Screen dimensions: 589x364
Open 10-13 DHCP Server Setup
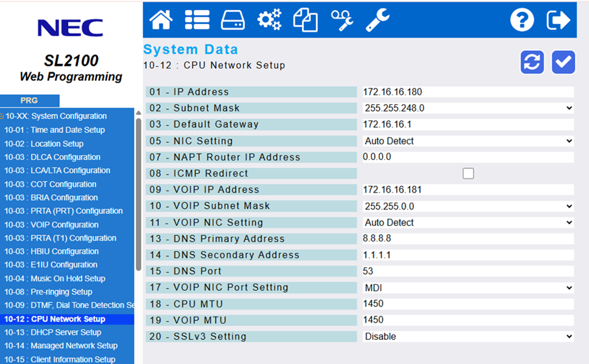pyautogui.click(x=53, y=333)
